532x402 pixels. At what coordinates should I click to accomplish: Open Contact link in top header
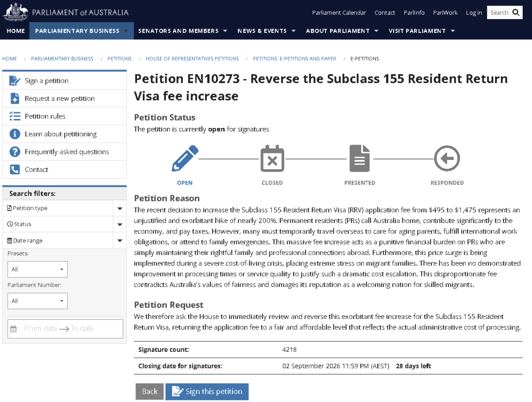385,12
